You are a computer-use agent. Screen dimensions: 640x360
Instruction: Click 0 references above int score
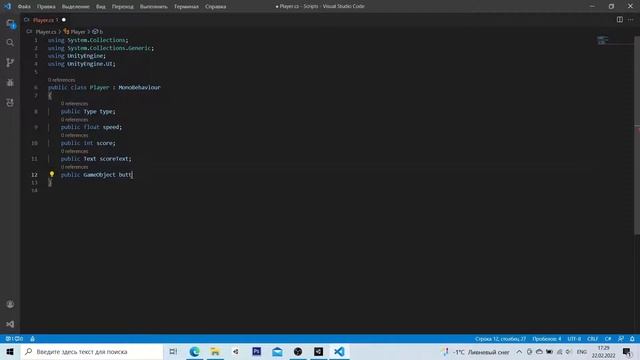point(74,135)
